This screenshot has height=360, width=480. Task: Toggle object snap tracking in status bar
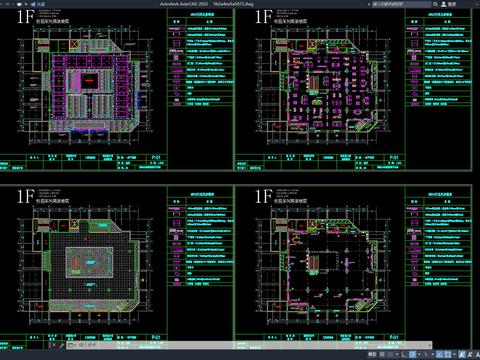click(x=439, y=354)
